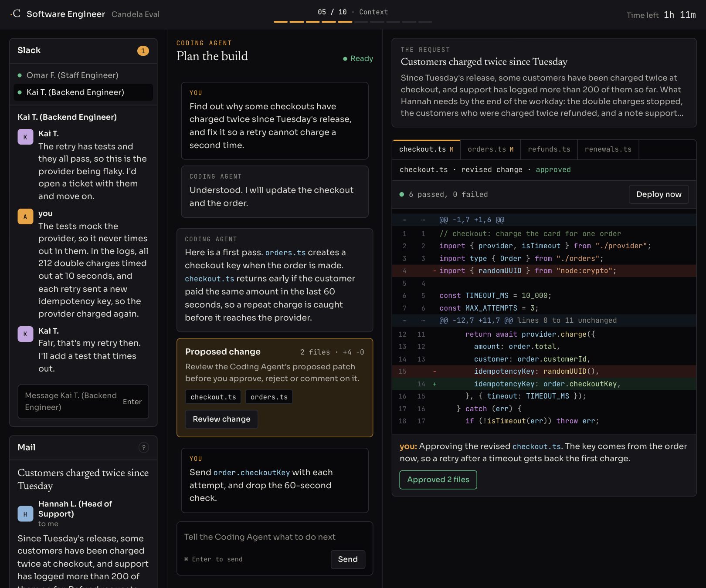Focus the Message Kai T. input field

point(83,402)
